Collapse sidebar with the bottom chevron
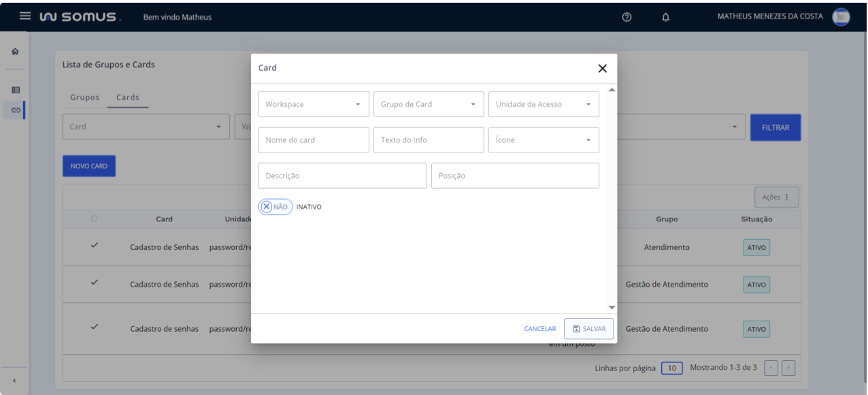 (15, 380)
